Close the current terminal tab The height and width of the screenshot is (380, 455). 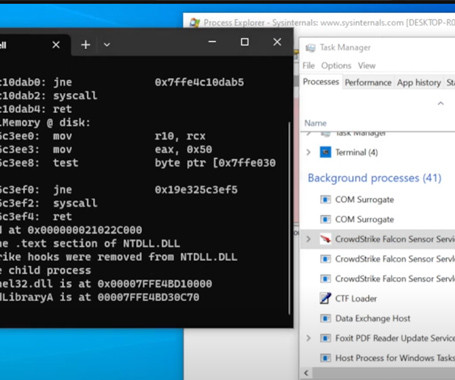(x=56, y=45)
